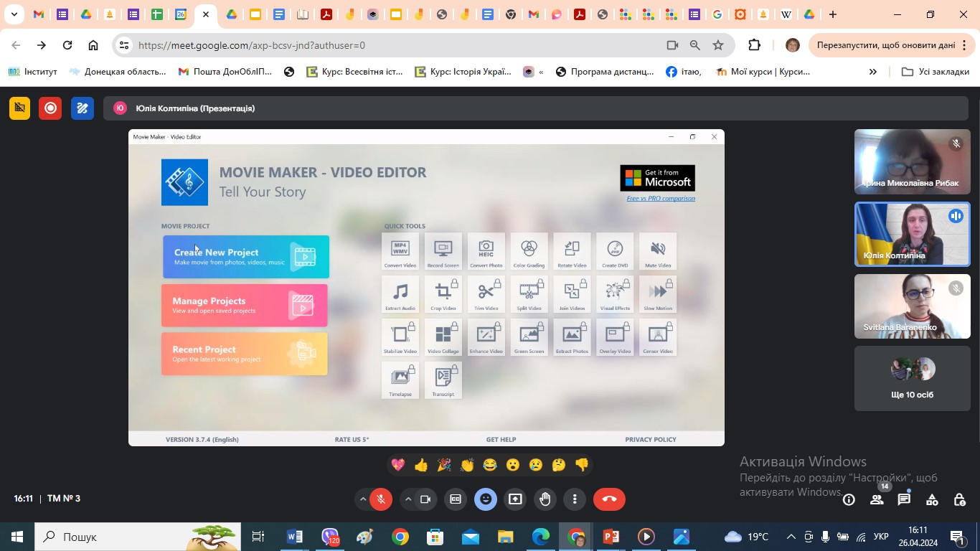Open meeting details info icon

(x=849, y=499)
